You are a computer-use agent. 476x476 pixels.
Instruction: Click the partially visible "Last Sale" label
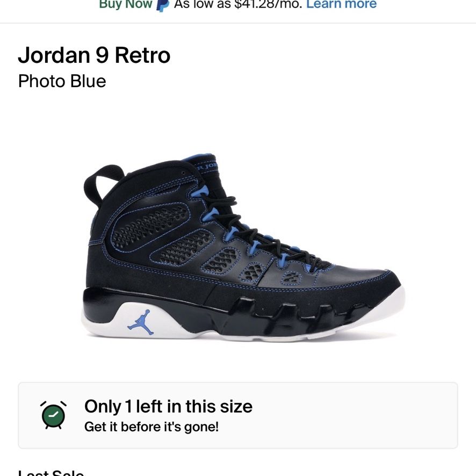(51, 472)
